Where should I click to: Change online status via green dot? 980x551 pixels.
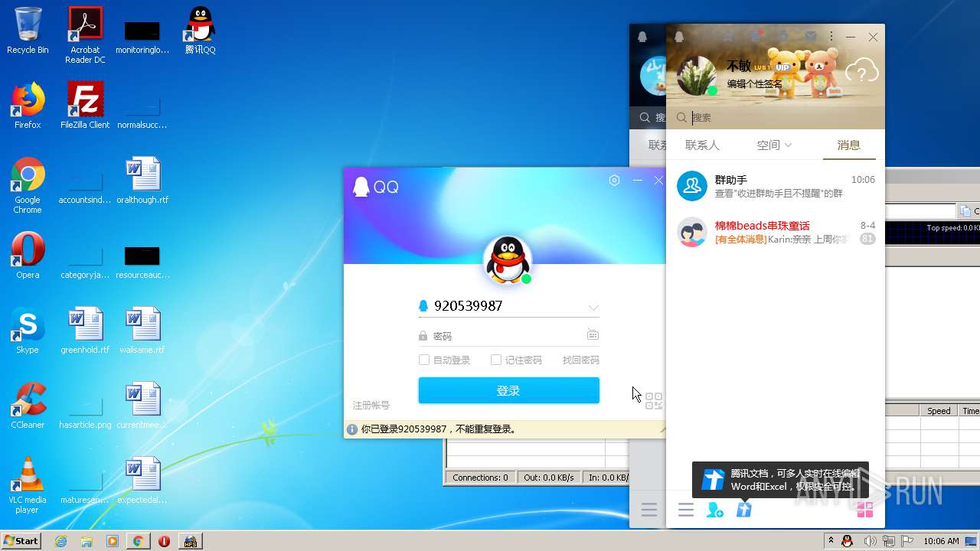tap(712, 90)
